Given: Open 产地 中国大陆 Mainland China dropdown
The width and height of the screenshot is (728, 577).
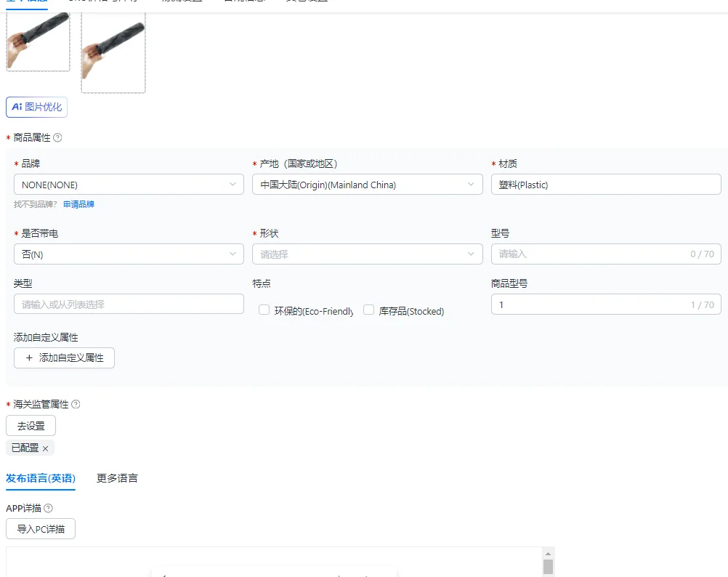Looking at the screenshot, I should 367,185.
